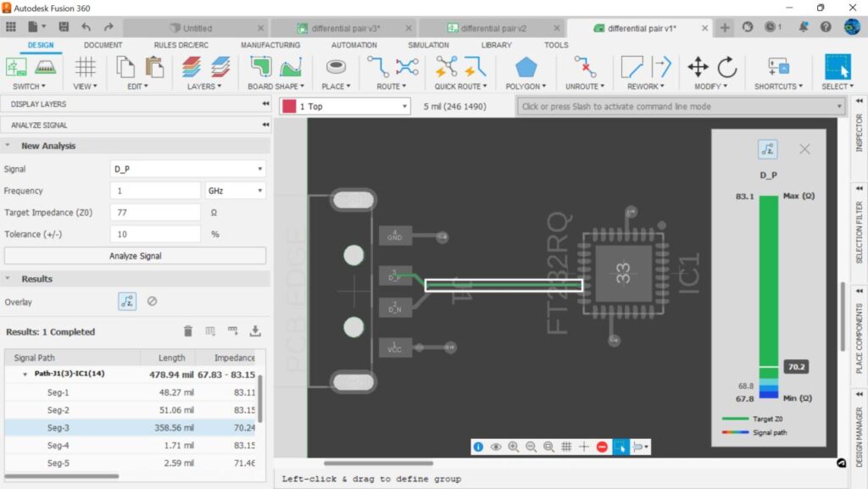868x489 pixels.
Task: Select the Move tool in Modify group
Action: click(x=698, y=68)
